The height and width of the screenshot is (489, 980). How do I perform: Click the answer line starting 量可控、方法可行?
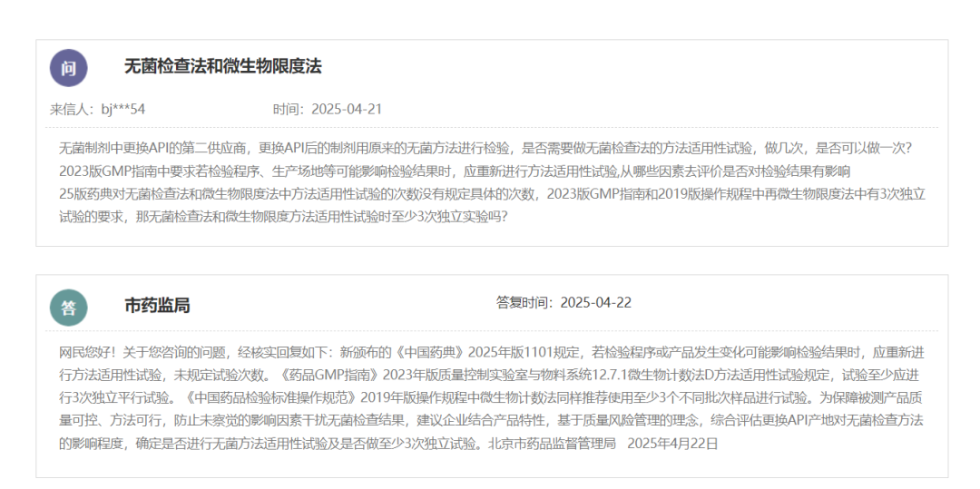491,422
